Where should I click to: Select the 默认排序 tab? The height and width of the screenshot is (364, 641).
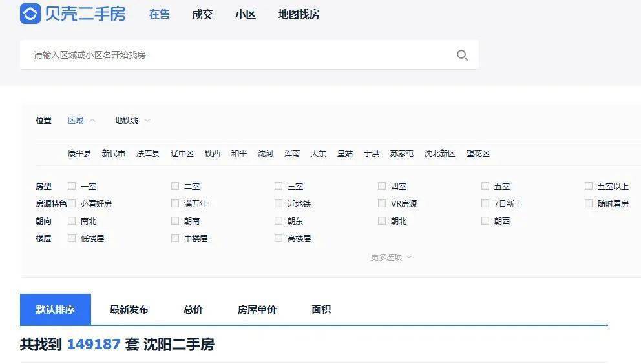pyautogui.click(x=56, y=310)
